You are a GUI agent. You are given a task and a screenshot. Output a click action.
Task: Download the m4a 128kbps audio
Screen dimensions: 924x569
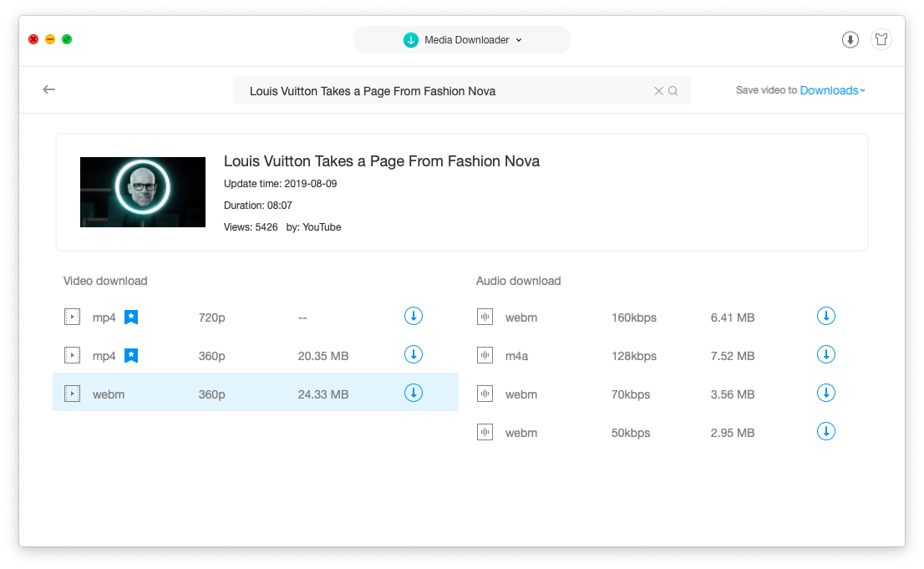coord(825,354)
